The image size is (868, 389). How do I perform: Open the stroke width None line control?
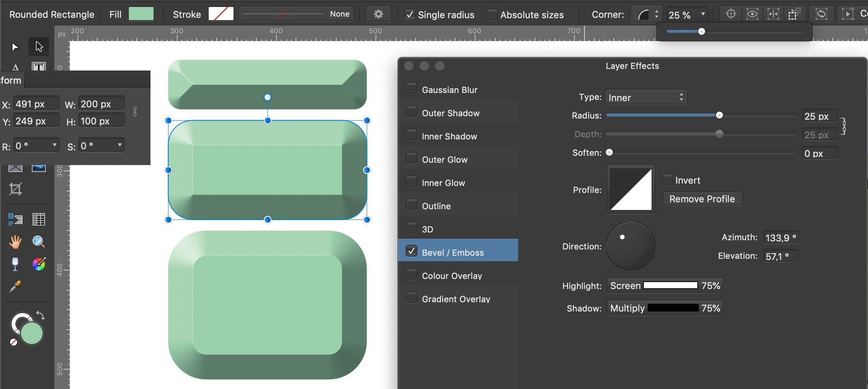[296, 14]
